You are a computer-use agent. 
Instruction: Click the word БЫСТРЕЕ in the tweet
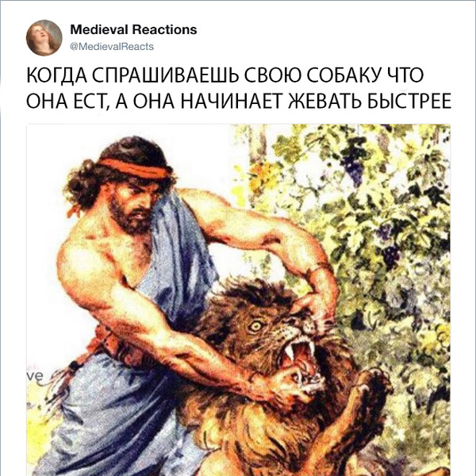click(409, 101)
